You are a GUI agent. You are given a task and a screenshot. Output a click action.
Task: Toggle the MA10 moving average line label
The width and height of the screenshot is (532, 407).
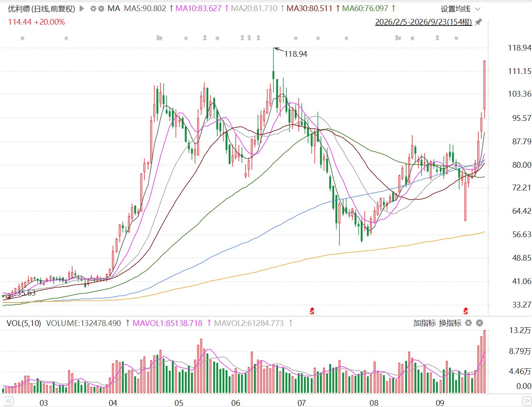198,9
